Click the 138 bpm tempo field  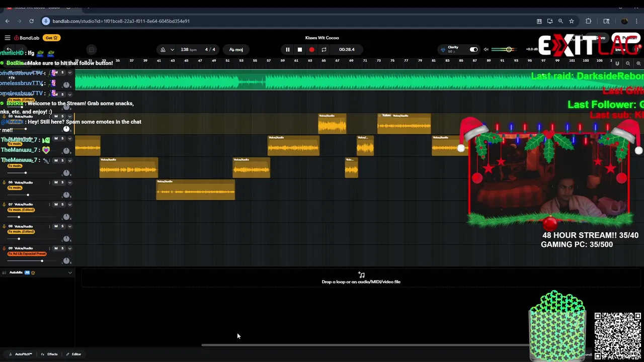pyautogui.click(x=189, y=49)
